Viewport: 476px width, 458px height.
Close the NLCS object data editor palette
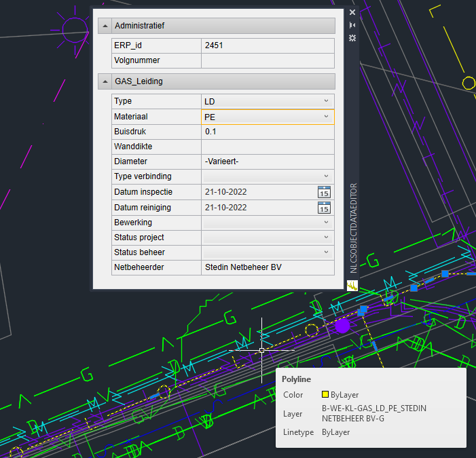pos(352,12)
